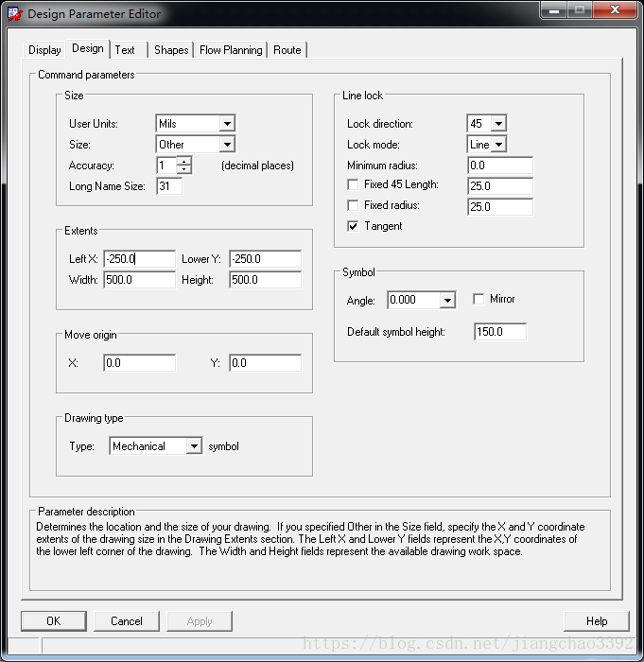This screenshot has height=662, width=644.
Task: Expand the Size dropdown list
Action: point(226,145)
